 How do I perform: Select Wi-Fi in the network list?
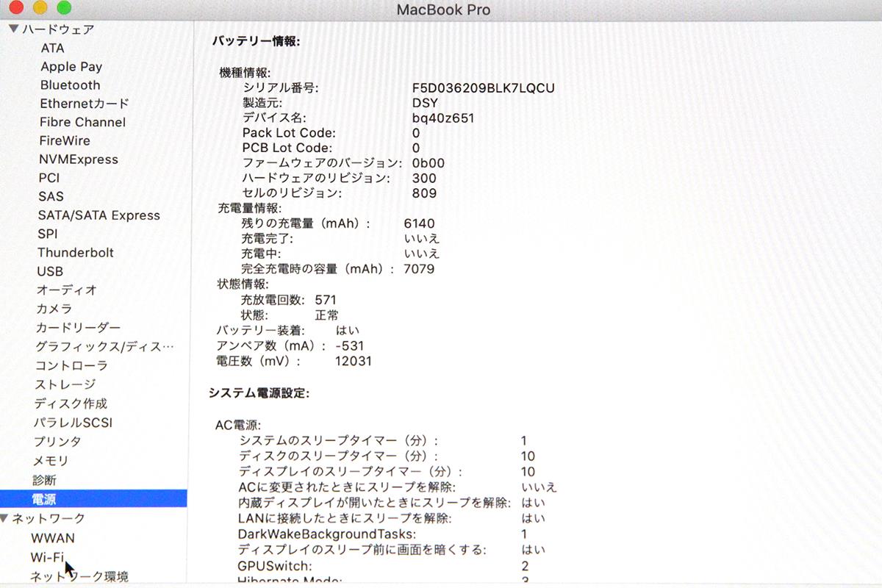pos(47,557)
